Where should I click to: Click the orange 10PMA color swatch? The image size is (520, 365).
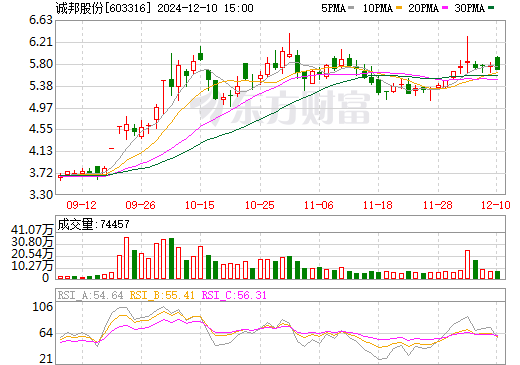point(399,7)
